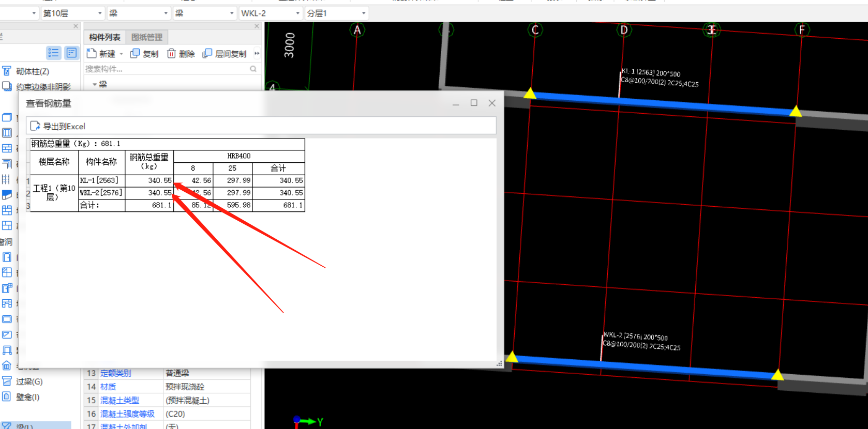Click axis bubble 4 on the drawing

pyautogui.click(x=272, y=86)
